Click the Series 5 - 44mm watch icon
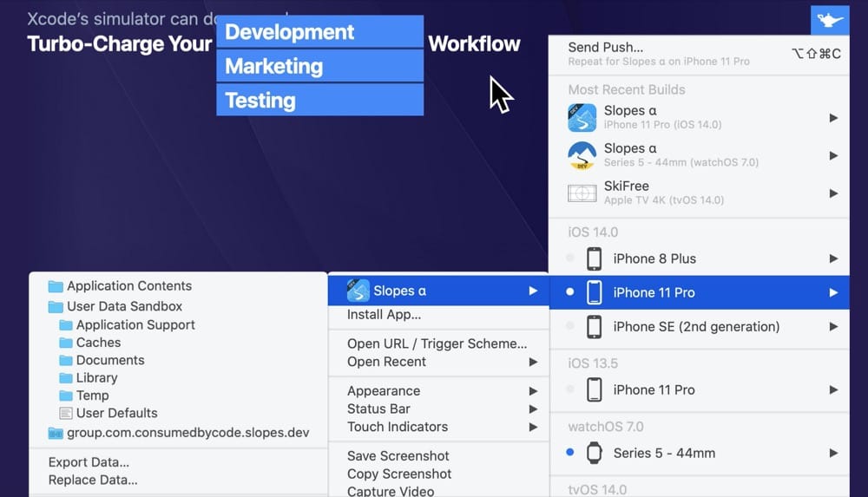The image size is (868, 497). (x=594, y=453)
